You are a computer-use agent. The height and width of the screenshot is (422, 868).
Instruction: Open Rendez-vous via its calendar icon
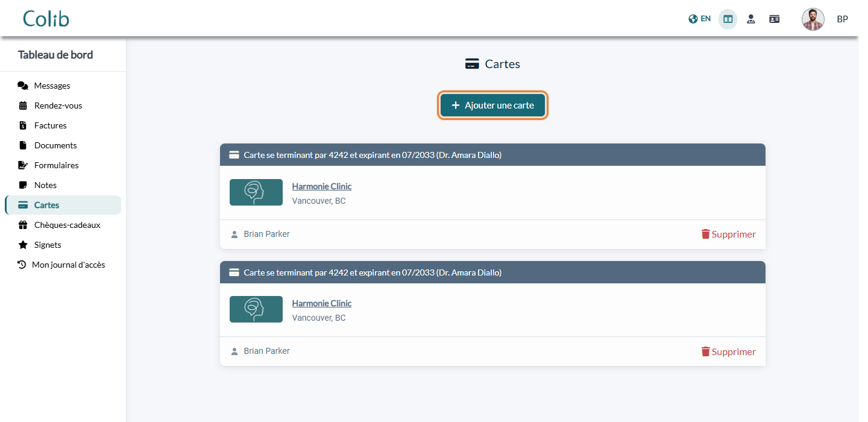tap(23, 105)
